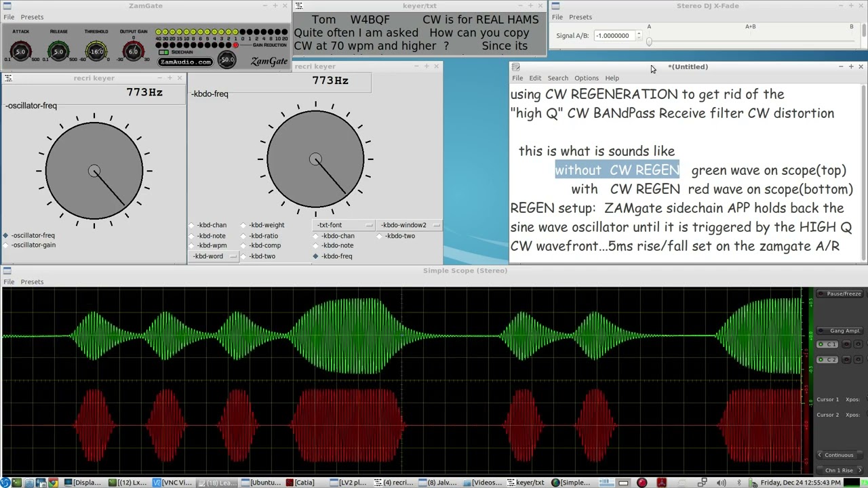This screenshot has height=488, width=868.
Task: Switch to the Videos taskbar window
Action: tap(484, 483)
